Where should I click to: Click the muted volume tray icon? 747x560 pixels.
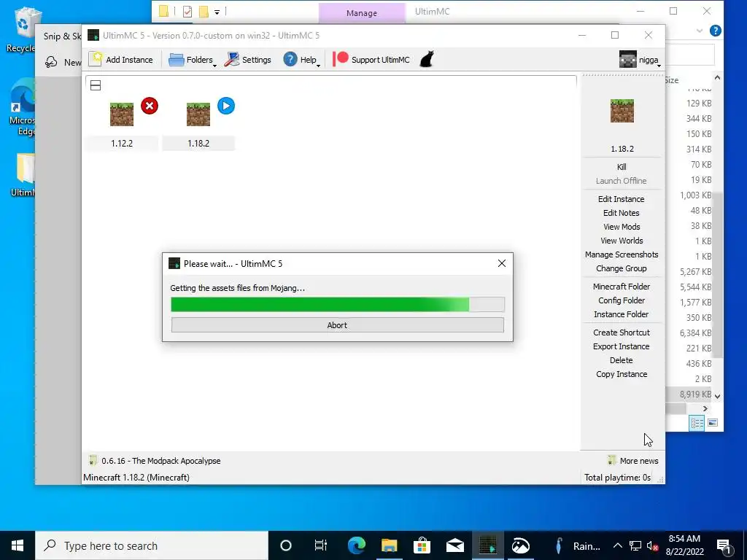pos(653,545)
